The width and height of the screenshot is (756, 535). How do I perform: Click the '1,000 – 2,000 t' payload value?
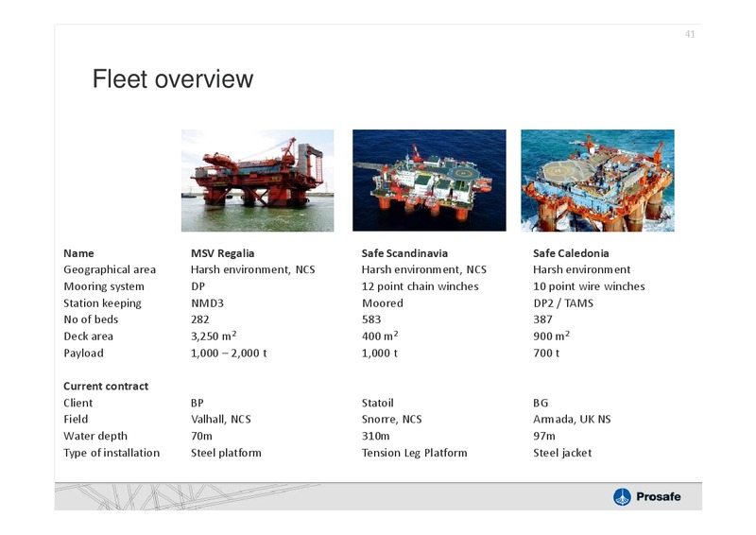[229, 354]
